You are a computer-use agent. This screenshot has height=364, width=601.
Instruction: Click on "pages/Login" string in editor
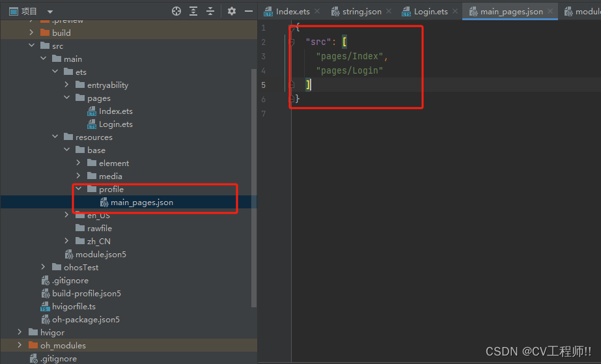click(x=349, y=70)
